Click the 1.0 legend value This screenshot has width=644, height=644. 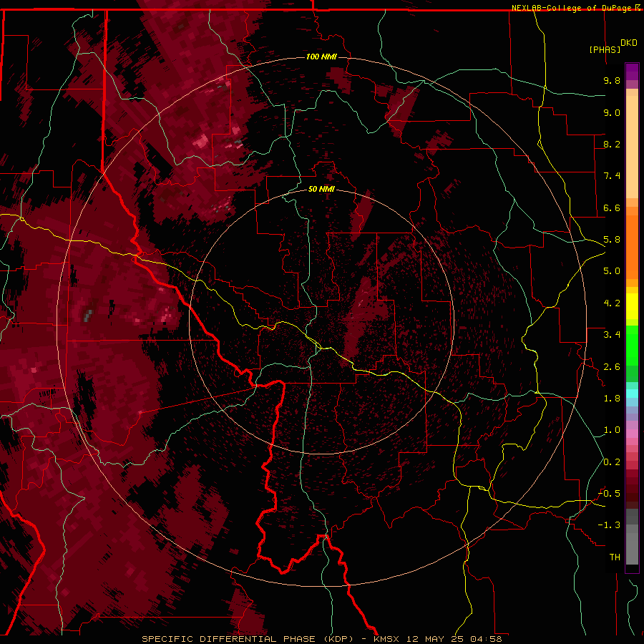pos(612,430)
